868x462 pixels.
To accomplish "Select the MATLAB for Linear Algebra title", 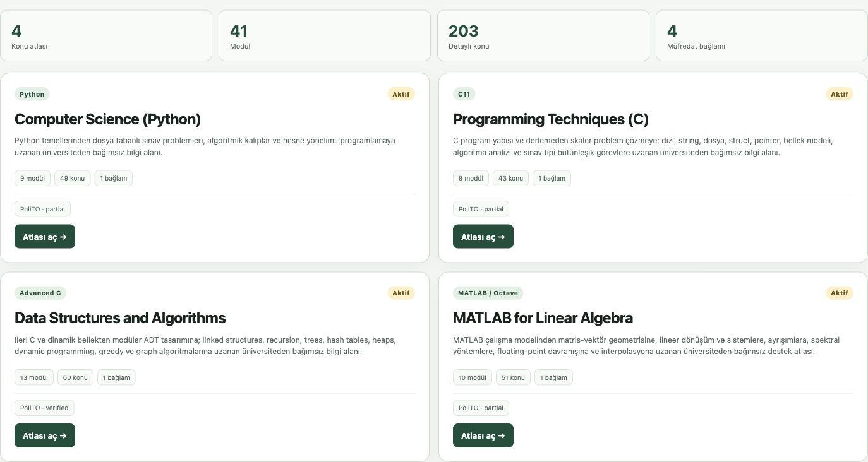I will (543, 318).
